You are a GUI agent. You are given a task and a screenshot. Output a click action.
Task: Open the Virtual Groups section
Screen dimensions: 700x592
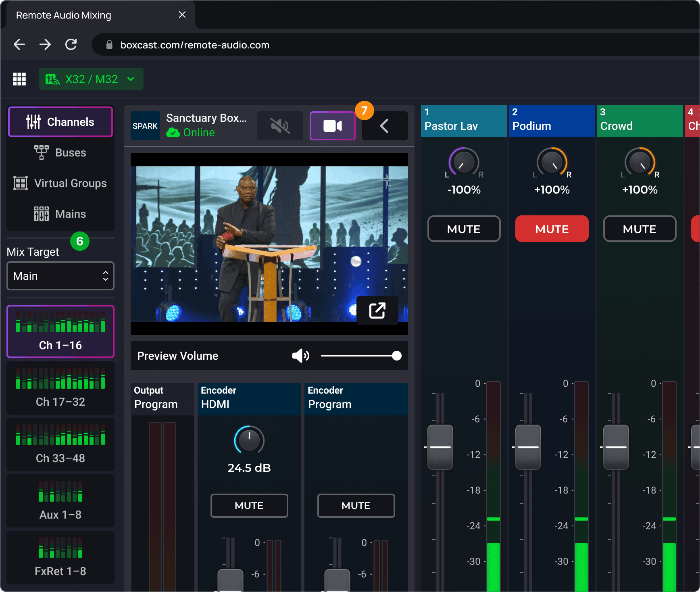pos(60,183)
